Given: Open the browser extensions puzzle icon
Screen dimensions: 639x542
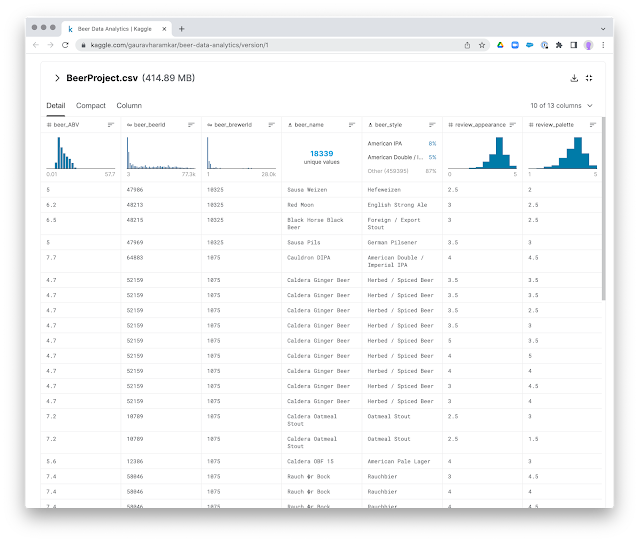Looking at the screenshot, I should tap(559, 45).
